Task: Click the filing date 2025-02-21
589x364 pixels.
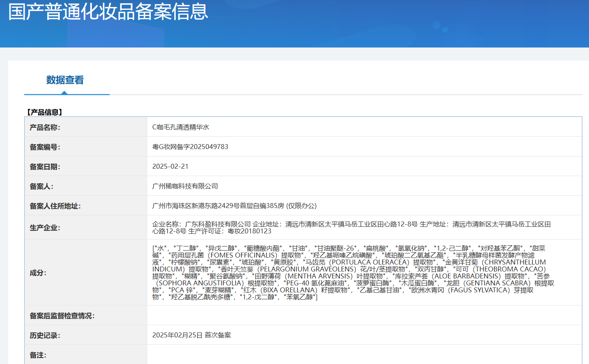Action: pyautogui.click(x=171, y=167)
